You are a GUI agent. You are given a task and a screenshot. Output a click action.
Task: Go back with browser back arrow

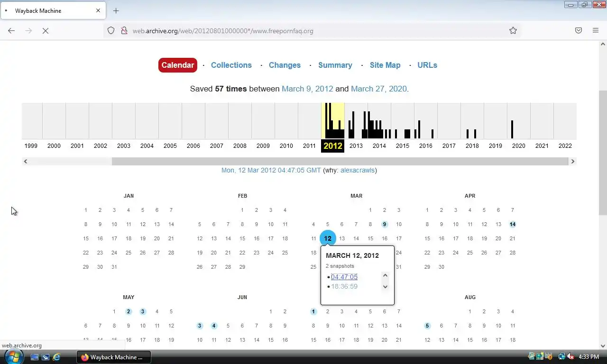(11, 30)
